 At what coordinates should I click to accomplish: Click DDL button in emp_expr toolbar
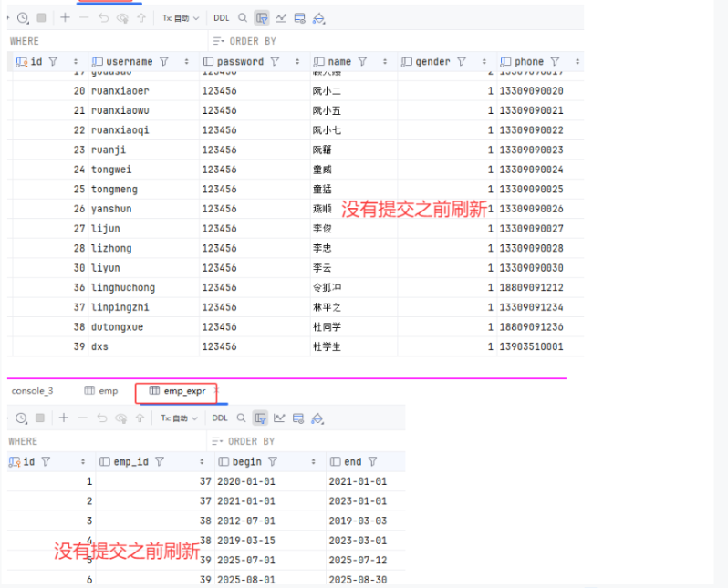click(220, 418)
